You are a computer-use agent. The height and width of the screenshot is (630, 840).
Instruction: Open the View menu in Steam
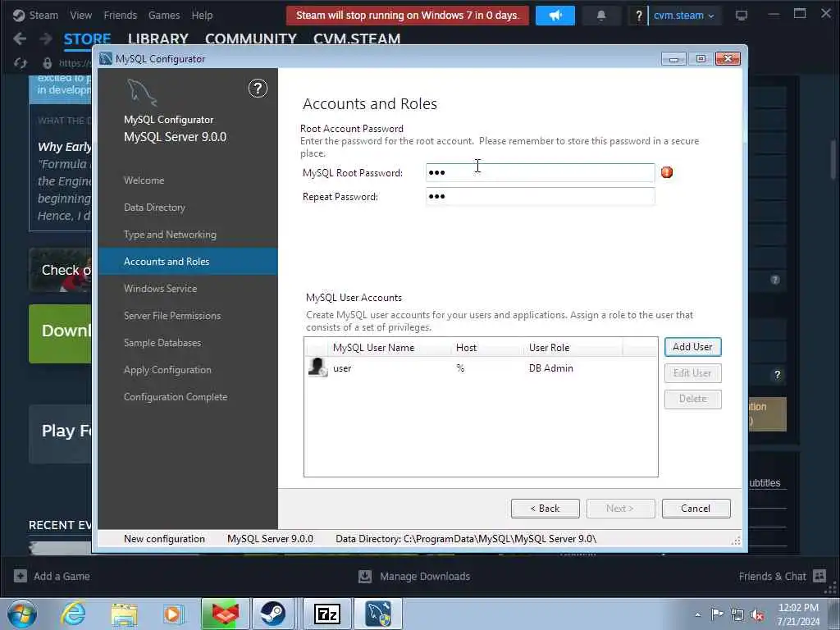(81, 15)
